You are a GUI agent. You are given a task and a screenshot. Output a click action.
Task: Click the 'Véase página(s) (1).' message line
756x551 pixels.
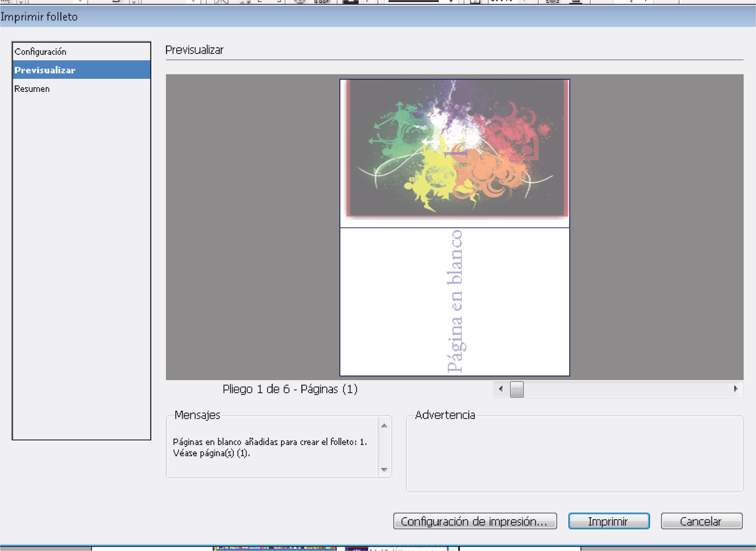click(211, 453)
